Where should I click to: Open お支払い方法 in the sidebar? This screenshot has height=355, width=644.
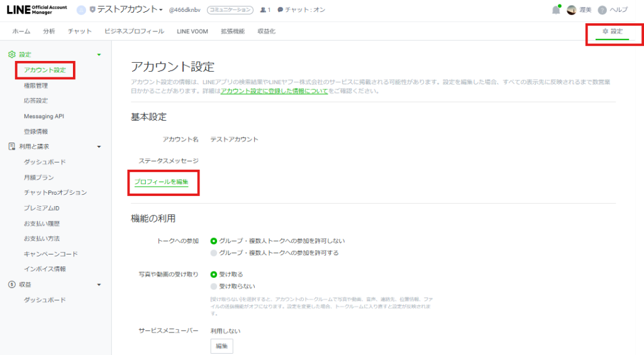tap(42, 238)
